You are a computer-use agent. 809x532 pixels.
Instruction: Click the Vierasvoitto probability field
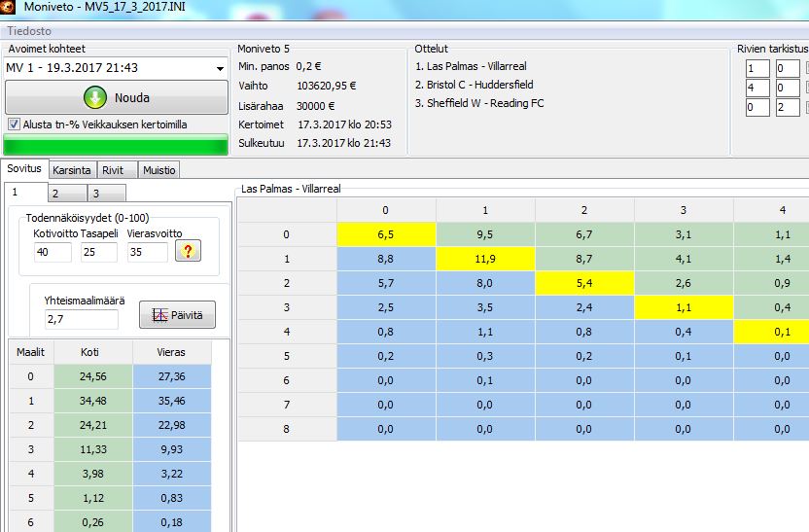tap(148, 253)
